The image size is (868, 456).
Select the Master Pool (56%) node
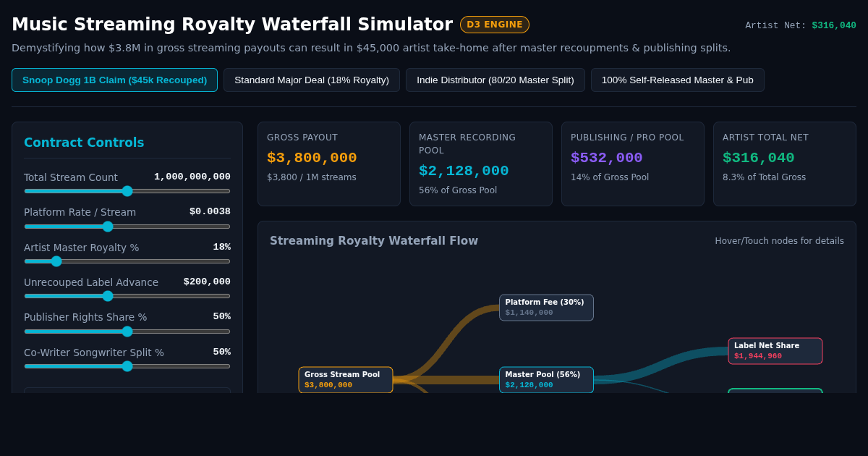(x=546, y=380)
